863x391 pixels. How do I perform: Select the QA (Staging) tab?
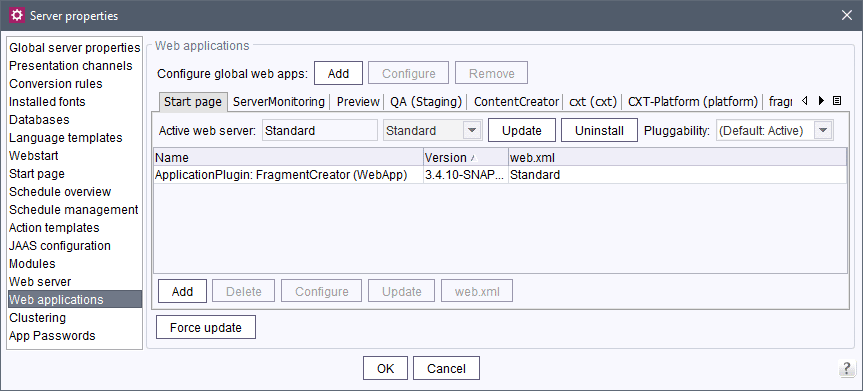coord(426,101)
